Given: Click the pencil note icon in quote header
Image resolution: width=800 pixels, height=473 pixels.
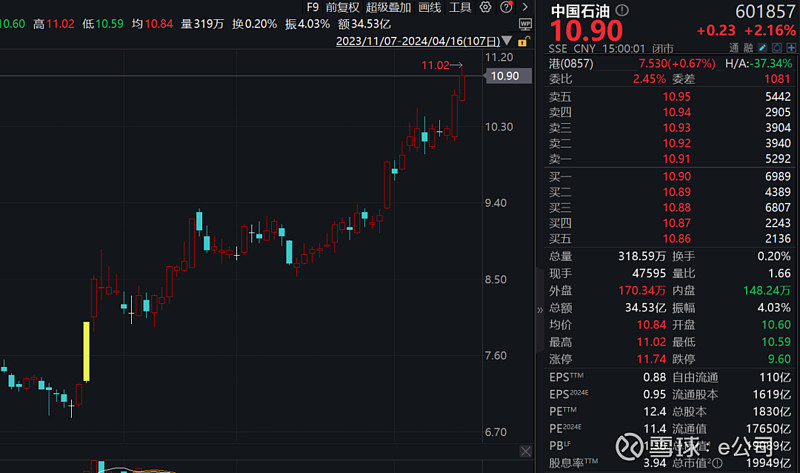Looking at the screenshot, I should coord(762,47).
